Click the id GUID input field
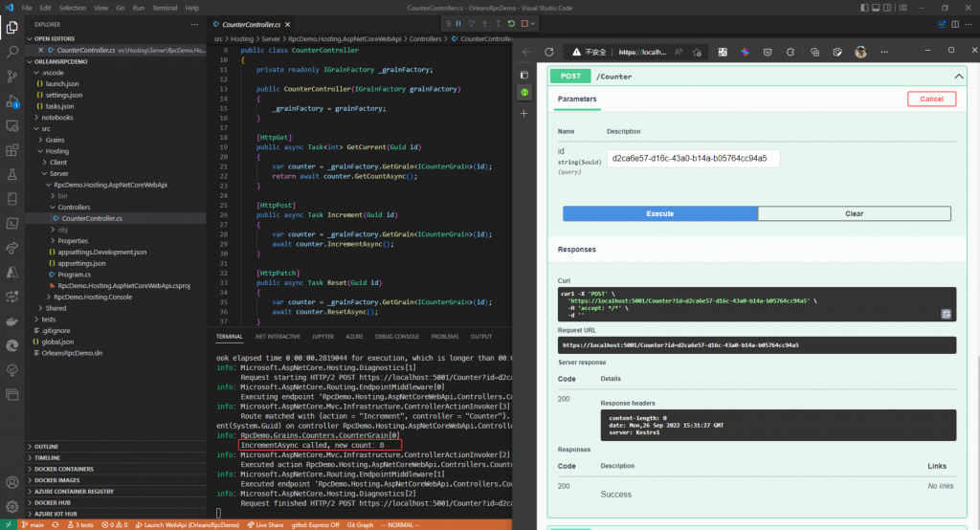Screen dimensions: 980x530 coord(693,158)
